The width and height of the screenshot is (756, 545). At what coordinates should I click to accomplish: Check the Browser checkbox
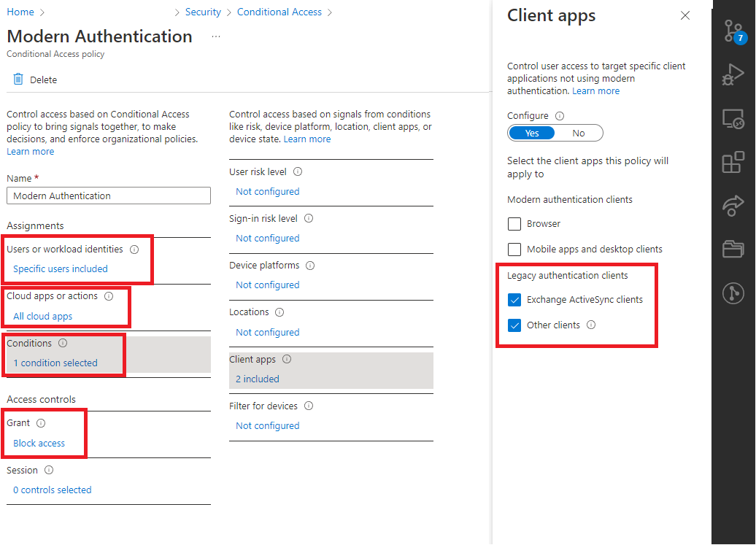pos(514,224)
